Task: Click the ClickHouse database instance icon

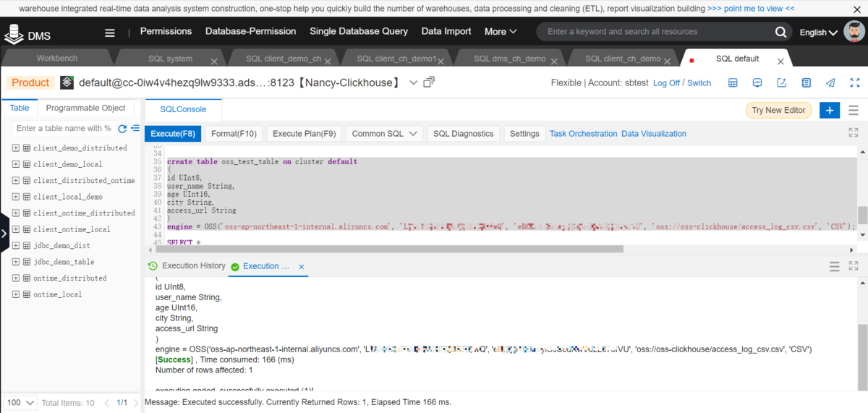Action: [67, 82]
